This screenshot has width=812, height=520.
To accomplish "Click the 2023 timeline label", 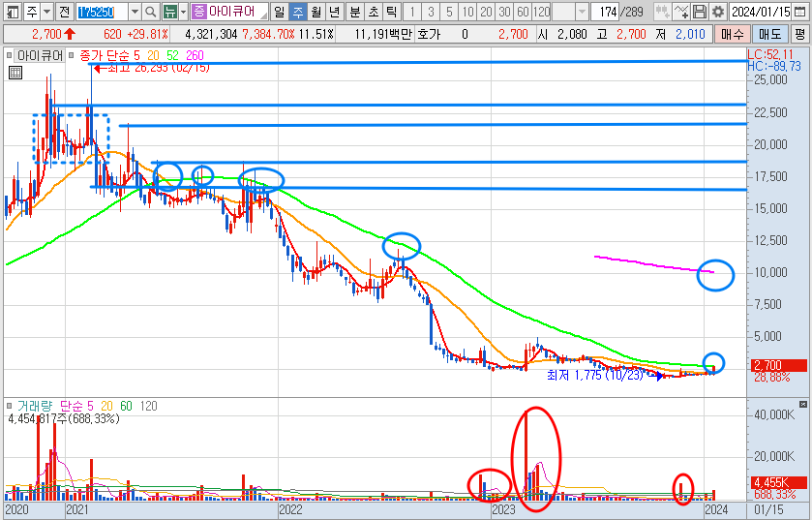I will click(x=503, y=509).
